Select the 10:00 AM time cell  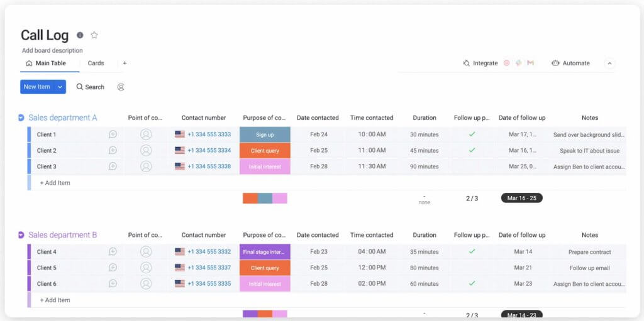[372, 134]
